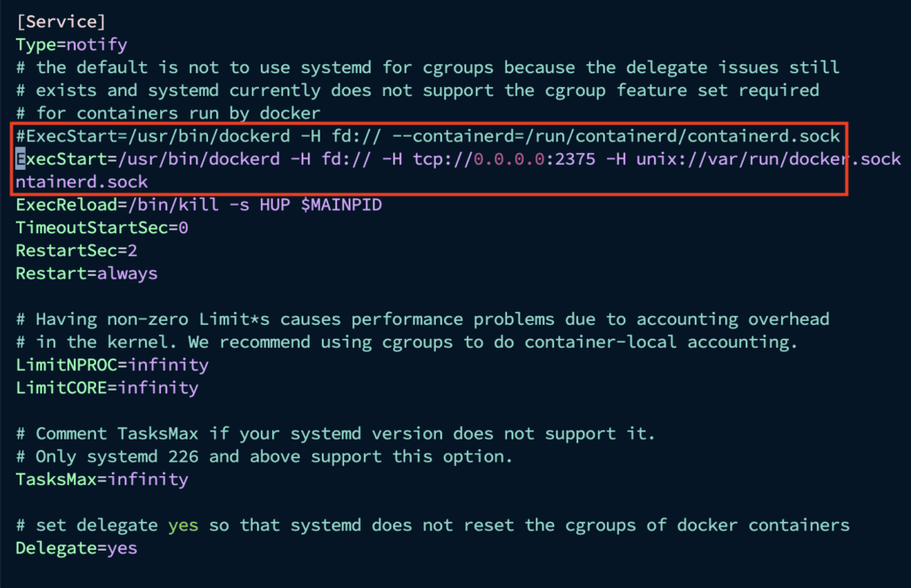Image resolution: width=911 pixels, height=588 pixels.
Task: Click the Restart=always line
Action: (86, 274)
